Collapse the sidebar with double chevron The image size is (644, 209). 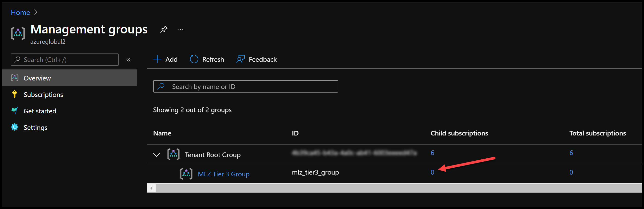pyautogui.click(x=128, y=60)
